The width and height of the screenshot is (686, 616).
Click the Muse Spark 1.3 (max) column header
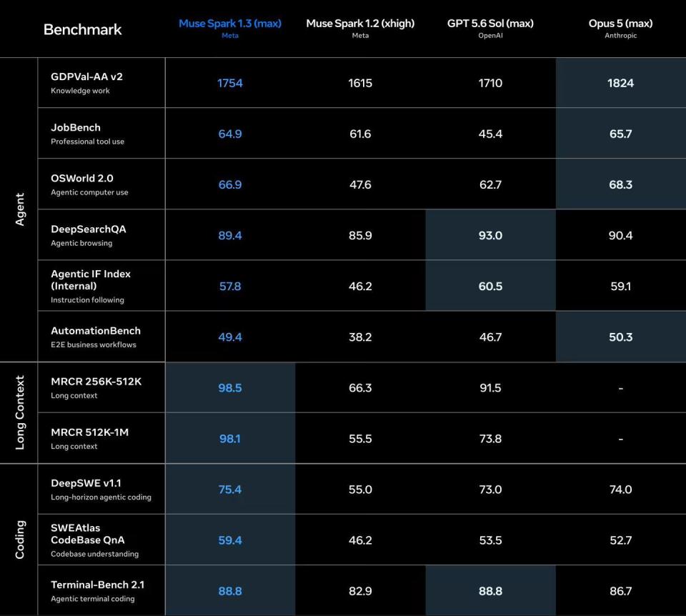point(230,24)
